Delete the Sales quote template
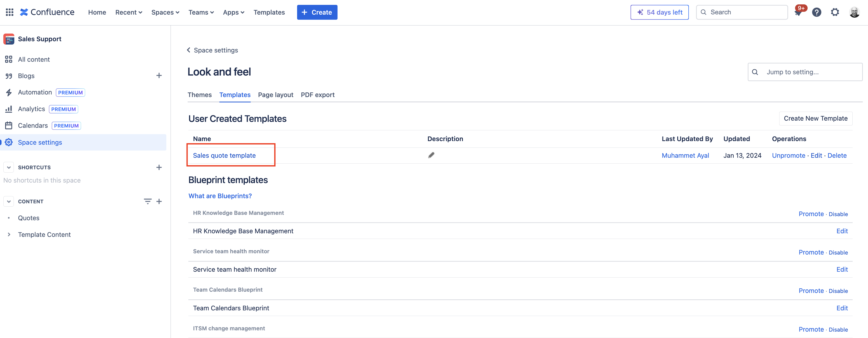The image size is (868, 338). 837,155
